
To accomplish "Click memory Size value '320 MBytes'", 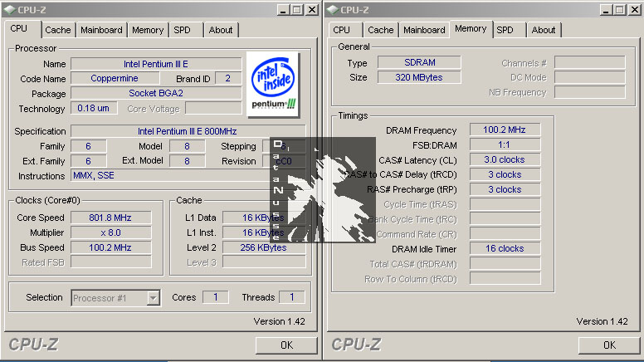I will tap(419, 77).
